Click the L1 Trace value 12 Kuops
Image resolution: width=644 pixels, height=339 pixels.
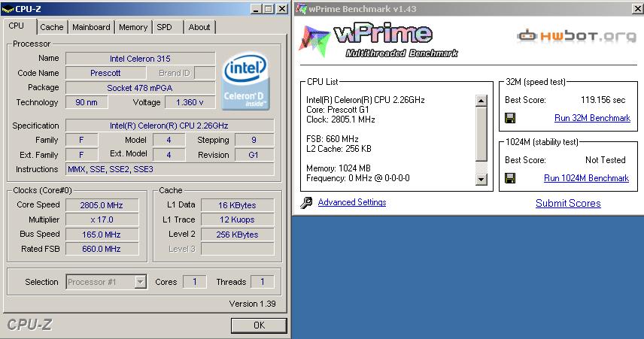[x=238, y=219]
